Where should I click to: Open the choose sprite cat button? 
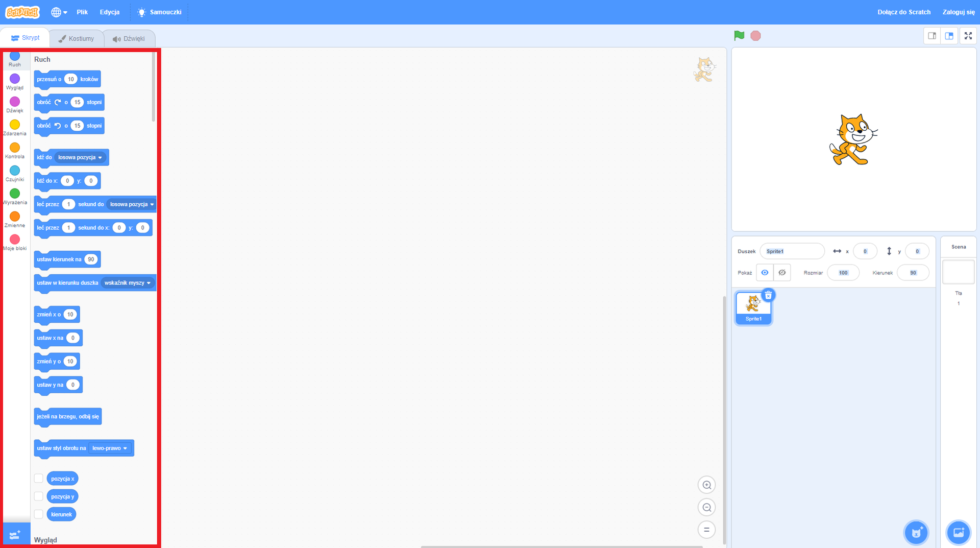(x=916, y=533)
